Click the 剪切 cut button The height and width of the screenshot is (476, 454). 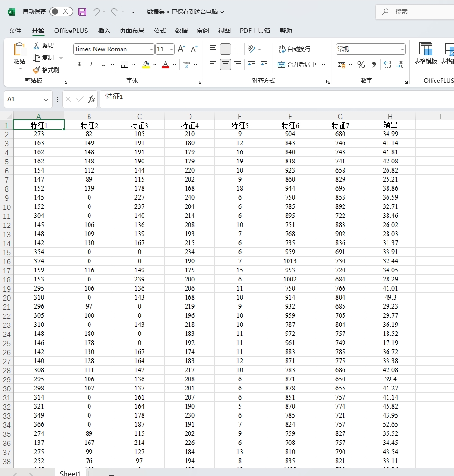[44, 45]
